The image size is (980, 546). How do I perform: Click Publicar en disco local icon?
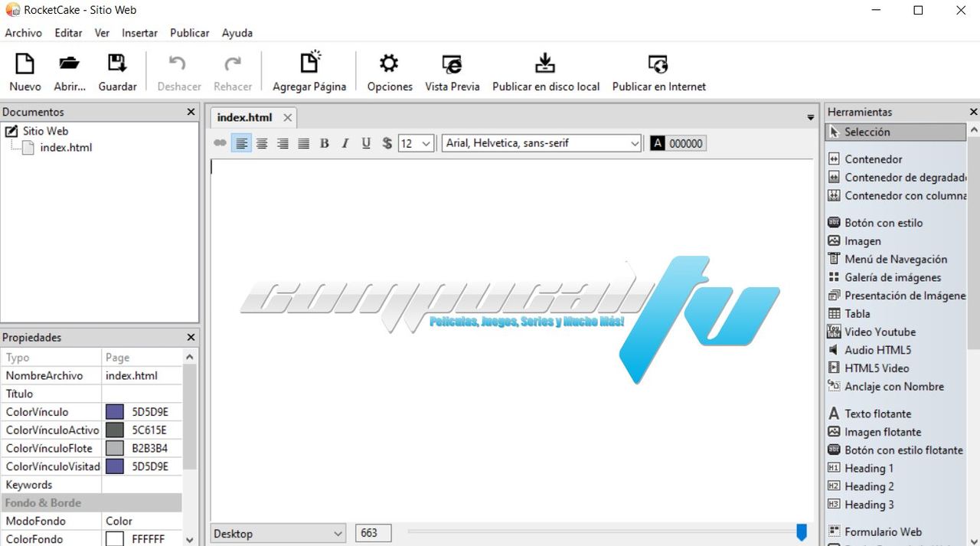tap(545, 63)
